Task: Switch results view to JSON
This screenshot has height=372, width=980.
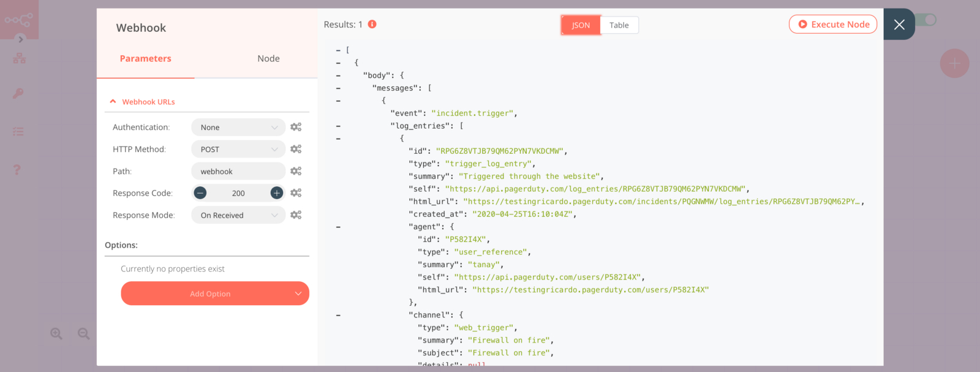Action: [581, 25]
